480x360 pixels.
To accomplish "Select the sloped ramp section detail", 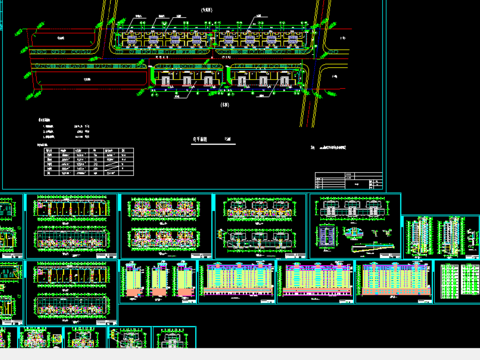I will 373,248.
